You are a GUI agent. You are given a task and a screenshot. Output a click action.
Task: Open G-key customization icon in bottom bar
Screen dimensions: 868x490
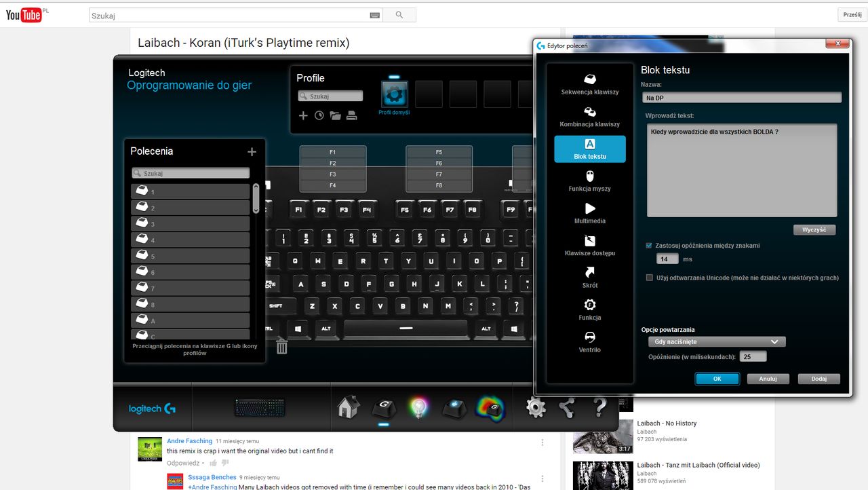[384, 409]
